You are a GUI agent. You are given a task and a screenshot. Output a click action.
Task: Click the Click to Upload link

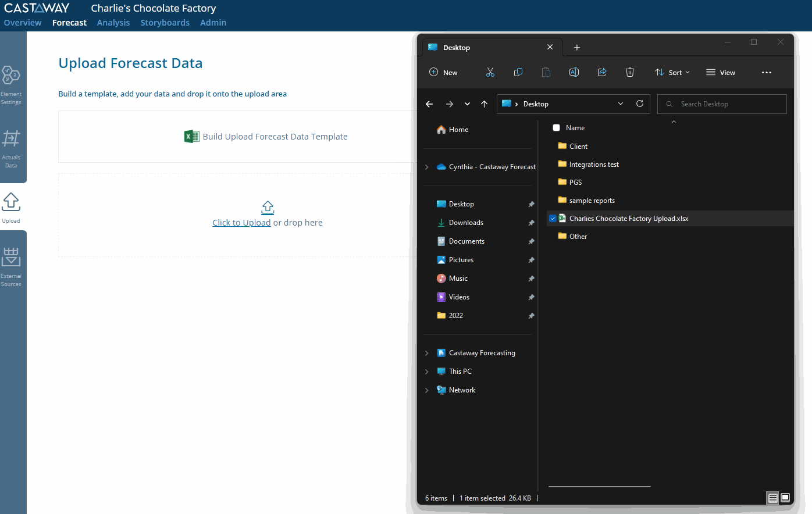point(241,223)
